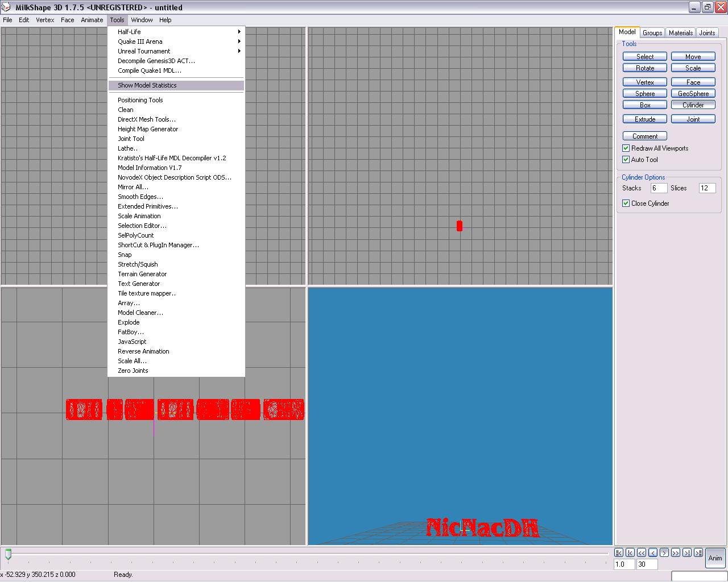Select Mirror All from Tools menu
The width and height of the screenshot is (728, 582).
click(x=176, y=187)
